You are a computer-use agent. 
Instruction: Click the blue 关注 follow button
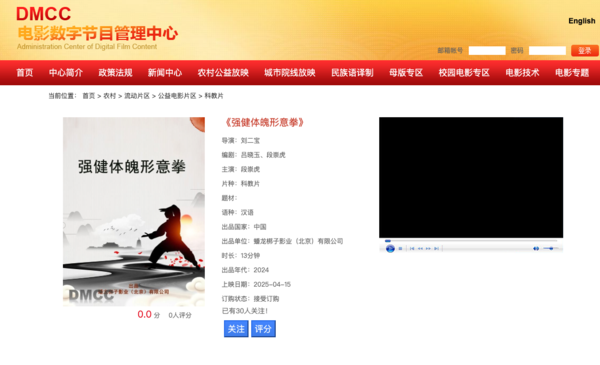click(x=236, y=329)
